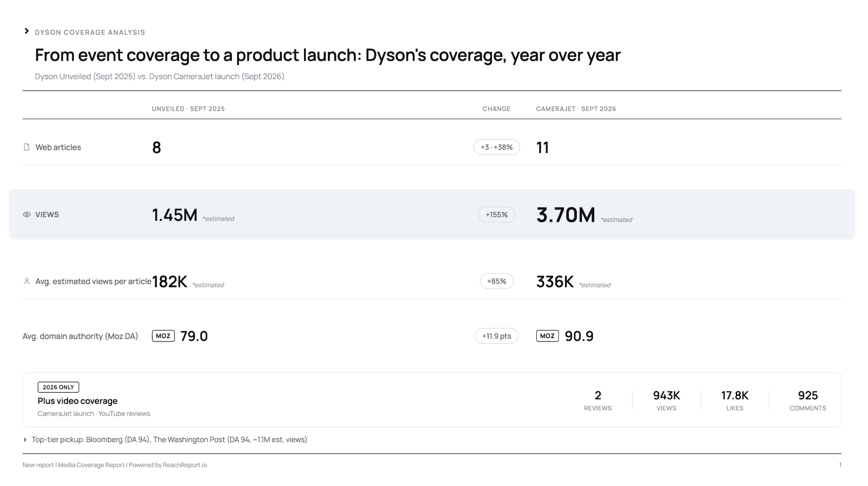
Task: Click the 2026 ONLY badge
Action: 58,387
